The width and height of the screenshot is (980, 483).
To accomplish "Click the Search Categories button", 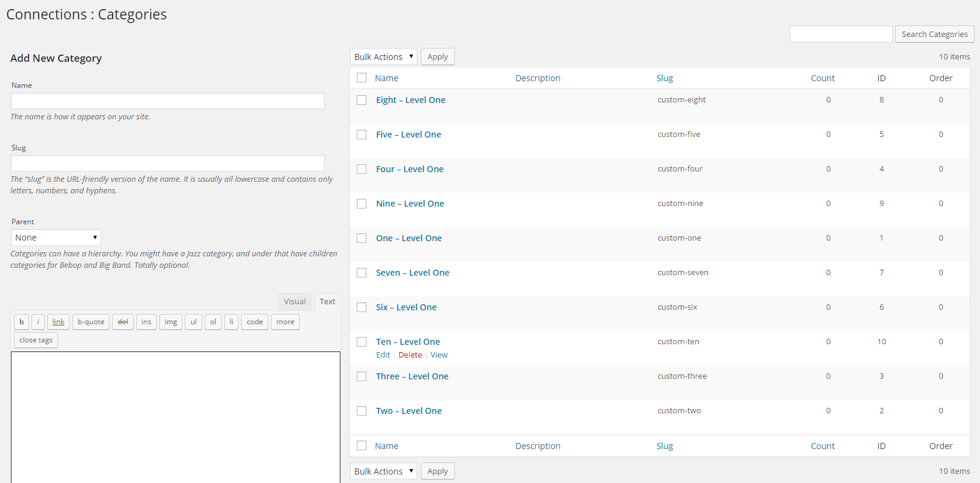I will tap(935, 35).
